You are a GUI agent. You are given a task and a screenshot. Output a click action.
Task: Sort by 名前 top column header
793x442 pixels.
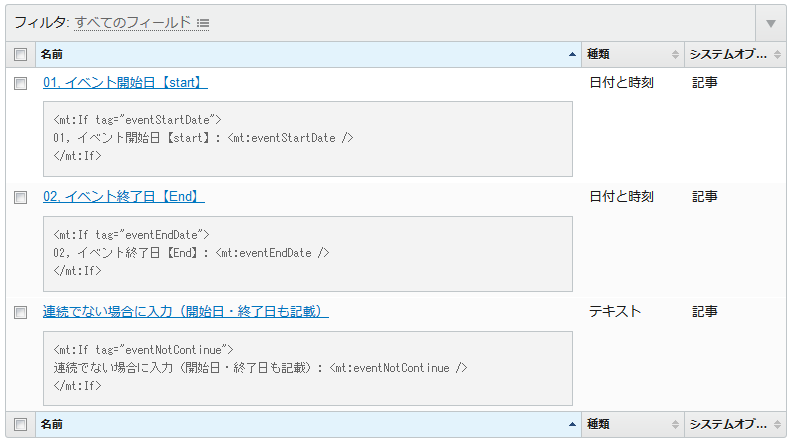point(52,54)
